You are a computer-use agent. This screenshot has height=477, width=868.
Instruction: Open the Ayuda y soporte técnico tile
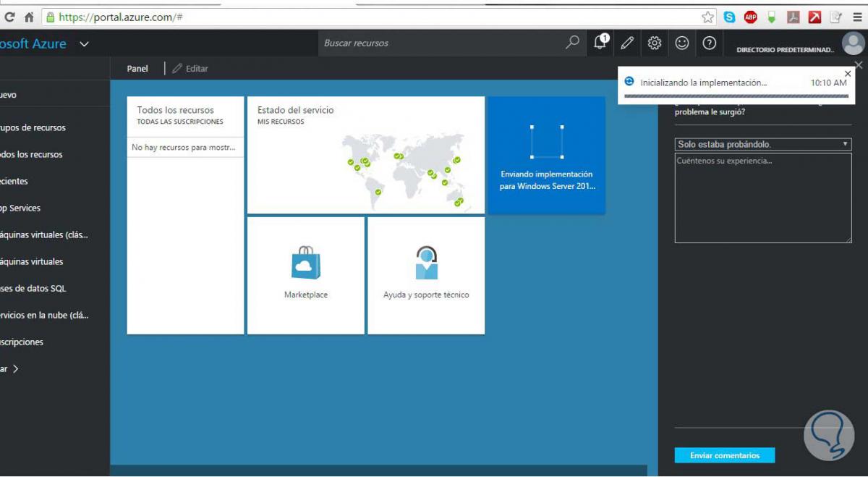[426, 275]
